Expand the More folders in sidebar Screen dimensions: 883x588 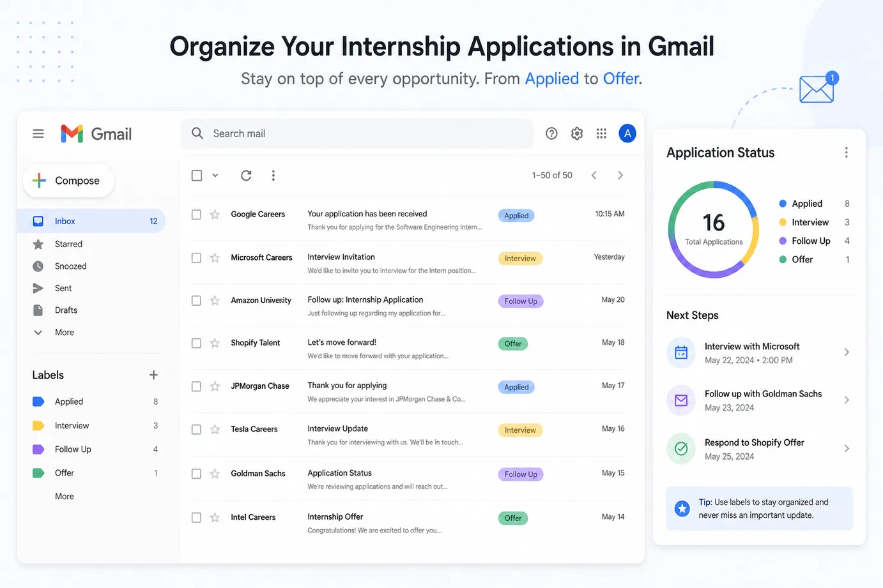pyautogui.click(x=64, y=332)
